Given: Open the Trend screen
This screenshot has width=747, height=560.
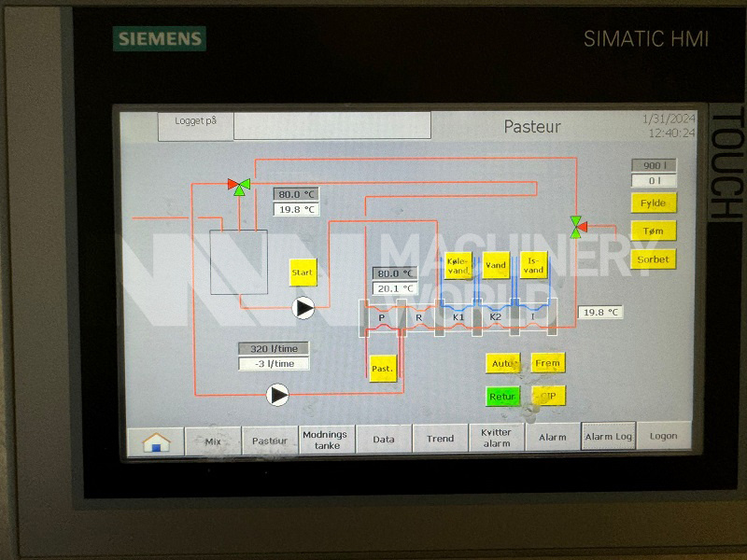Looking at the screenshot, I should (440, 438).
